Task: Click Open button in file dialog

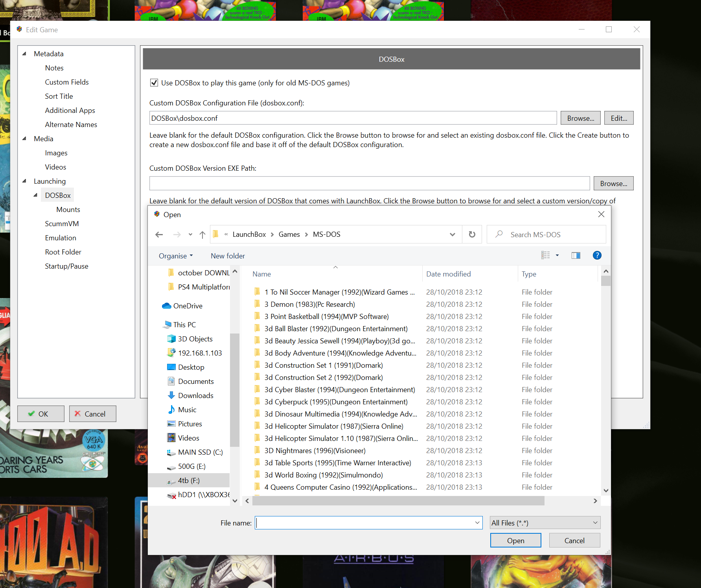Action: [x=515, y=540]
